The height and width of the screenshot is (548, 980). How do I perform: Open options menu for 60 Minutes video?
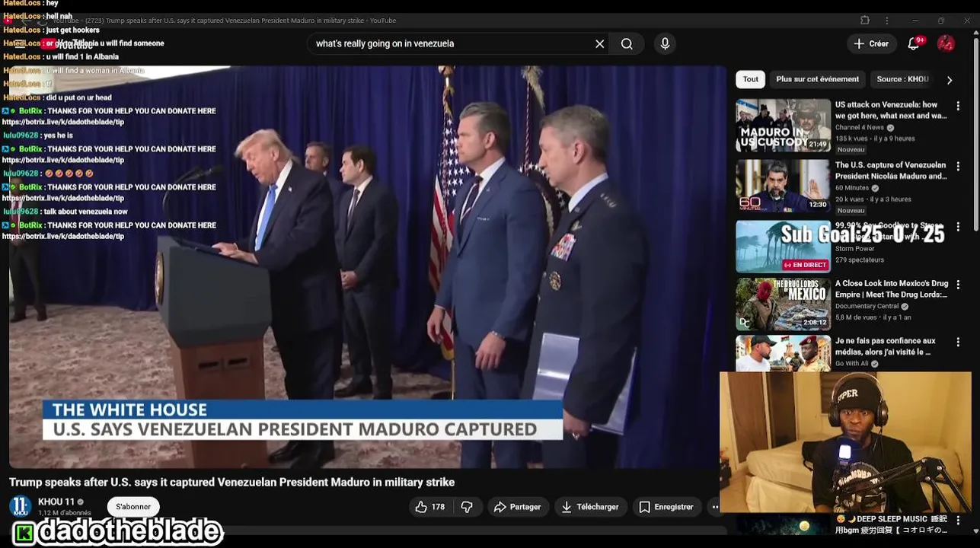click(x=958, y=167)
